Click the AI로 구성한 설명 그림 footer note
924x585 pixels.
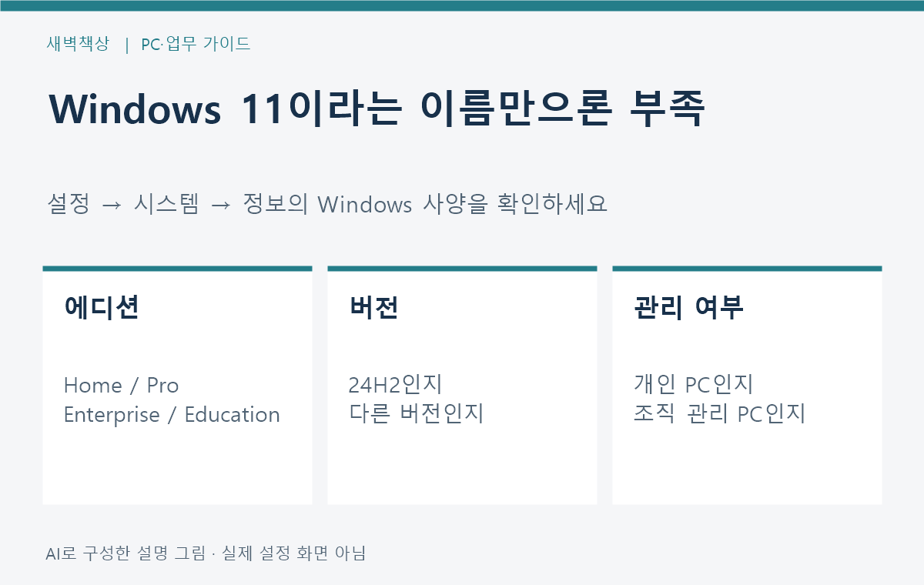click(x=206, y=553)
